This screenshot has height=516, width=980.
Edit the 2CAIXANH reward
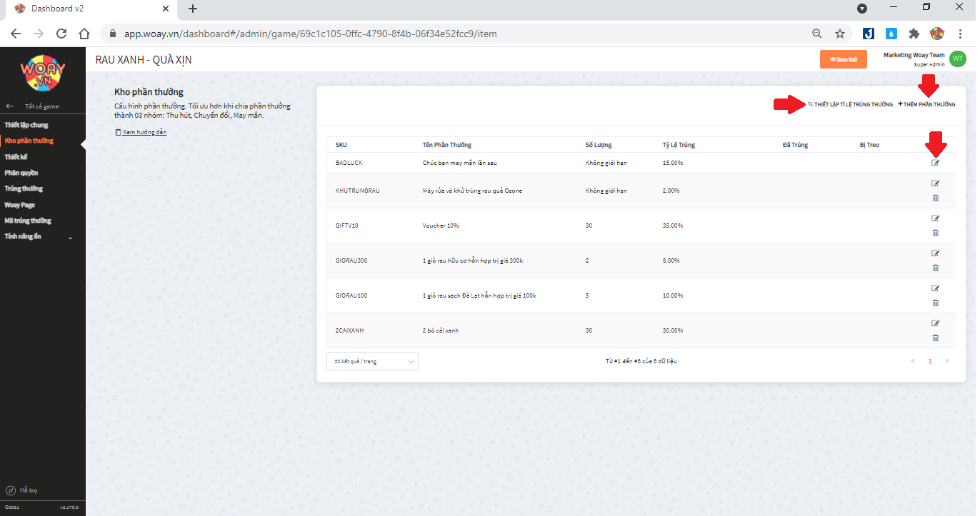pyautogui.click(x=935, y=323)
